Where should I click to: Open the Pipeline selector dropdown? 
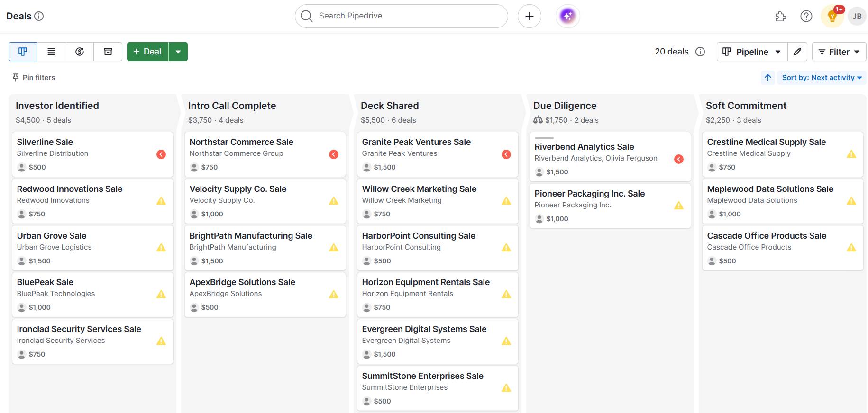(752, 52)
